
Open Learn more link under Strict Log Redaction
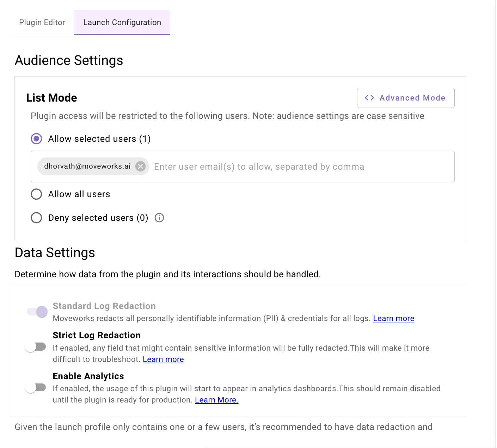pos(163,359)
